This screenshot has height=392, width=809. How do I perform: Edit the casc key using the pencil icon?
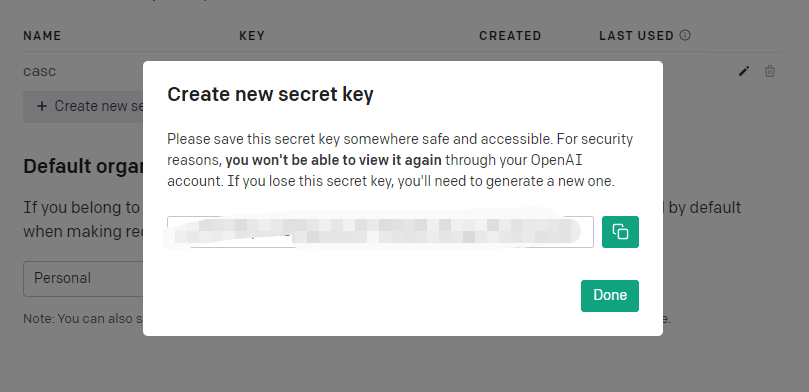pos(743,71)
